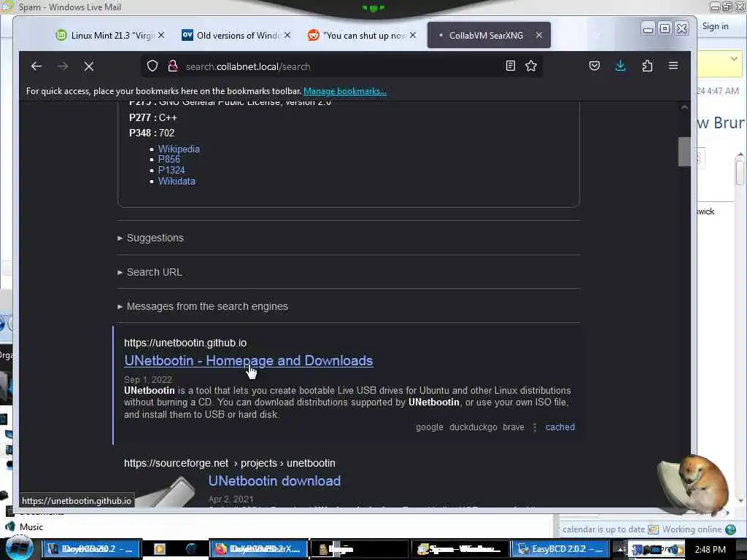Viewport: 747px width, 560px height.
Task: Close the Old versions of Windows tab
Action: coord(287,35)
